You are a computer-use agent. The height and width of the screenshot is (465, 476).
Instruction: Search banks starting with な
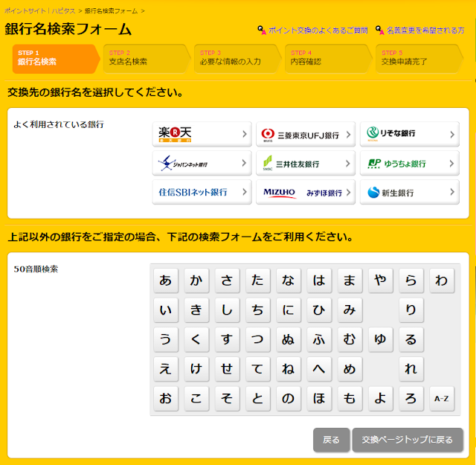[x=289, y=280]
